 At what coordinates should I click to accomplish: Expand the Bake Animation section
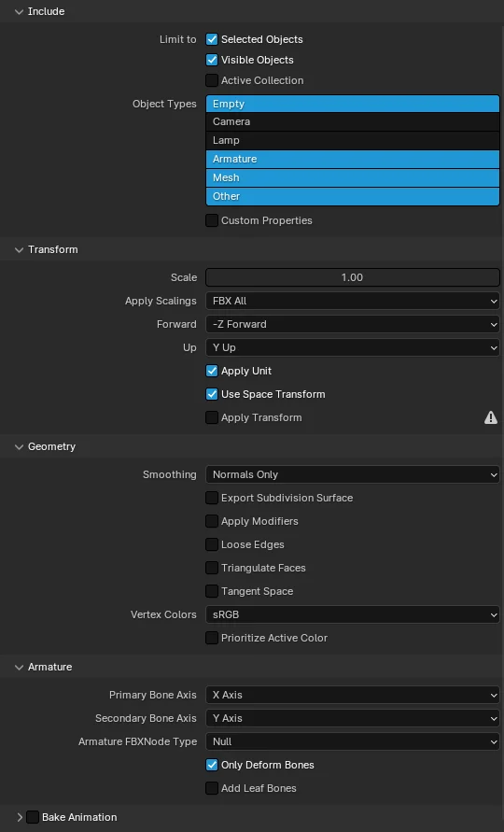coord(19,817)
